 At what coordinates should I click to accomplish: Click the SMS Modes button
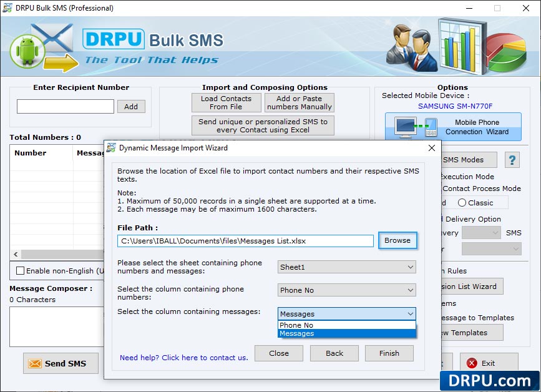pos(469,160)
